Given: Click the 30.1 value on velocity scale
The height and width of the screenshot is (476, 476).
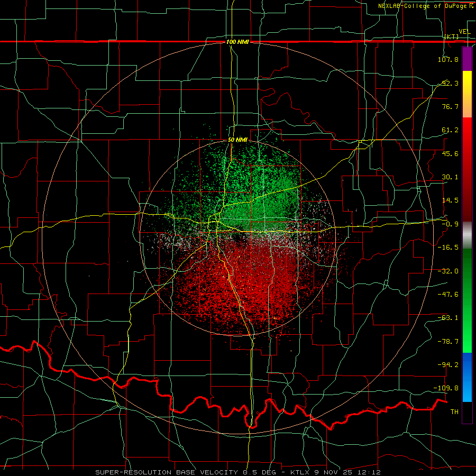Looking at the screenshot, I should click(450, 177).
